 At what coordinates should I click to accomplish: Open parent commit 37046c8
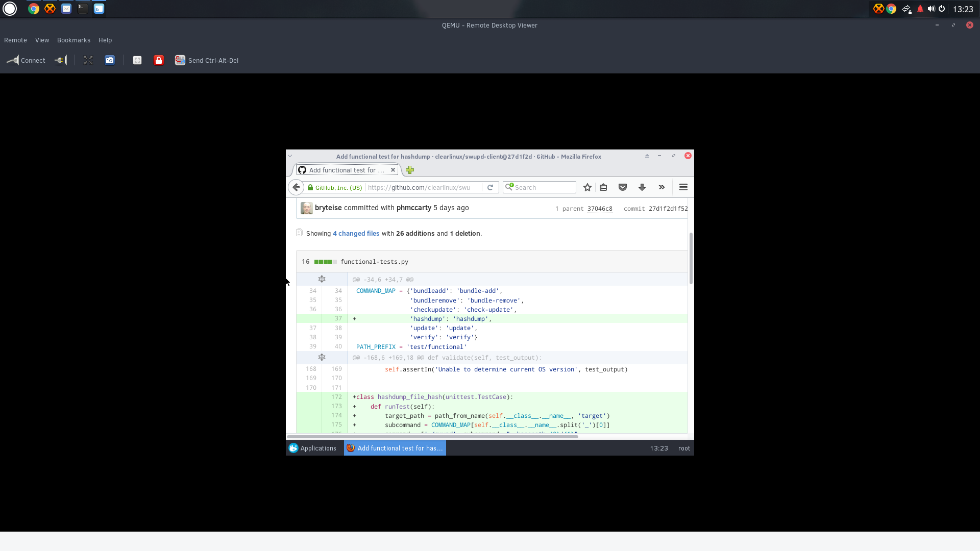[x=600, y=209]
